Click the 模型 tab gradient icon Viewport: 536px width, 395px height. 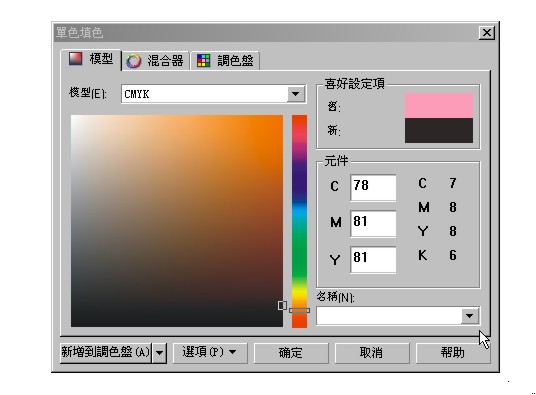(x=76, y=58)
